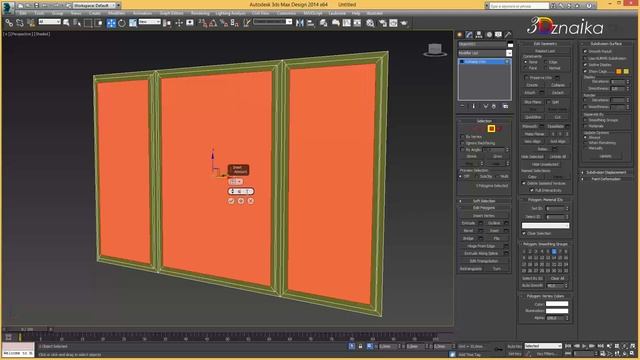Click the Detach button
Viewport: 640px width, 360px height.
[558, 93]
